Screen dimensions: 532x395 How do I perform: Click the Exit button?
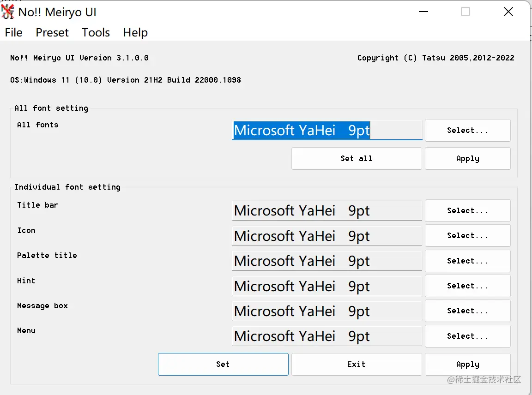357,365
